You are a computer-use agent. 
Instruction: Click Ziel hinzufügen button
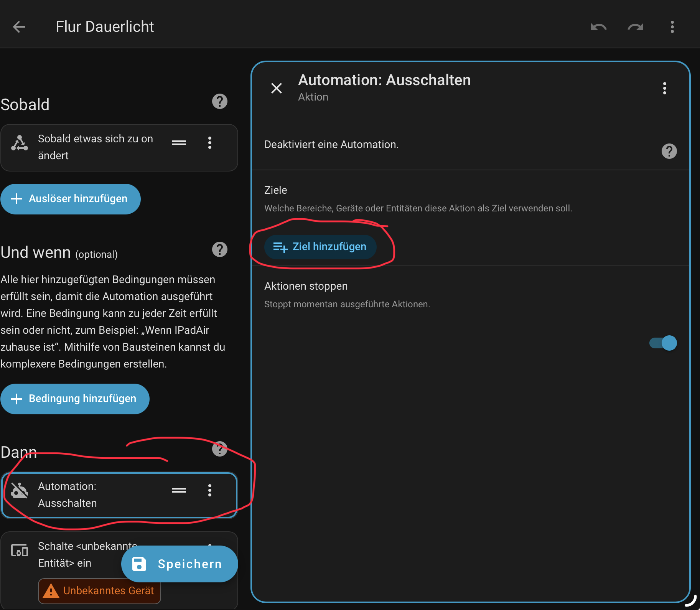(320, 247)
